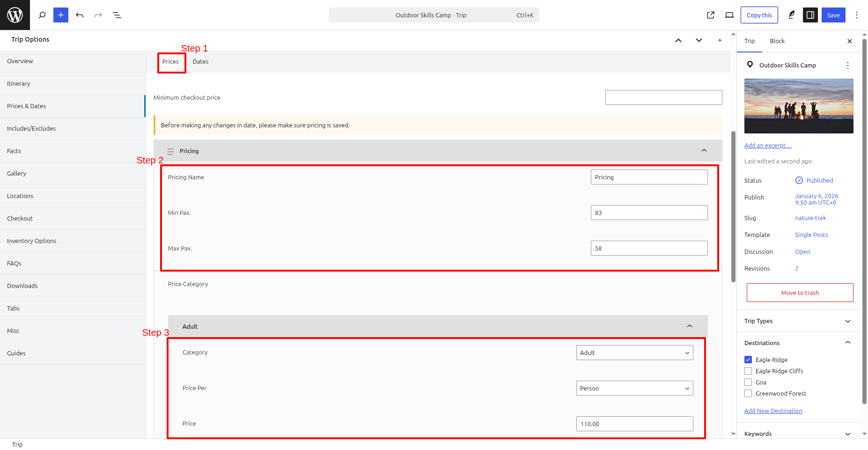Open the Gallery trip option
The image size is (868, 450).
(73, 174)
